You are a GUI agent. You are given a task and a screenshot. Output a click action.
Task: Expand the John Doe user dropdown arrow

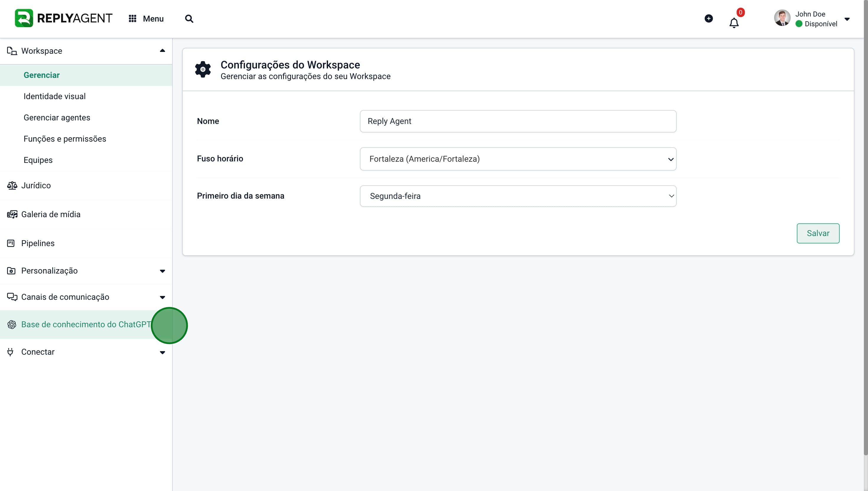[847, 19]
